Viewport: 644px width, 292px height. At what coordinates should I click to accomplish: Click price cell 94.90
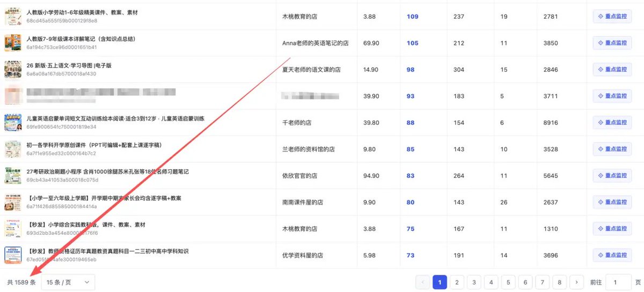[x=371, y=176]
